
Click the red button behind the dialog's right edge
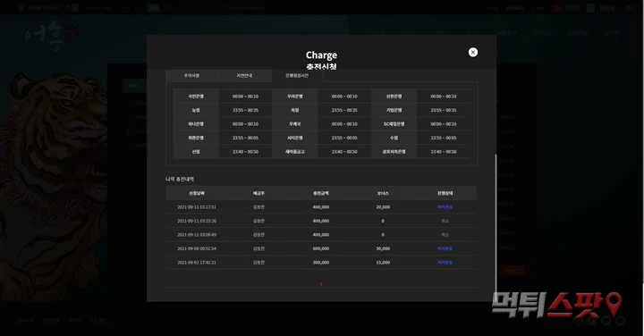[513, 271]
